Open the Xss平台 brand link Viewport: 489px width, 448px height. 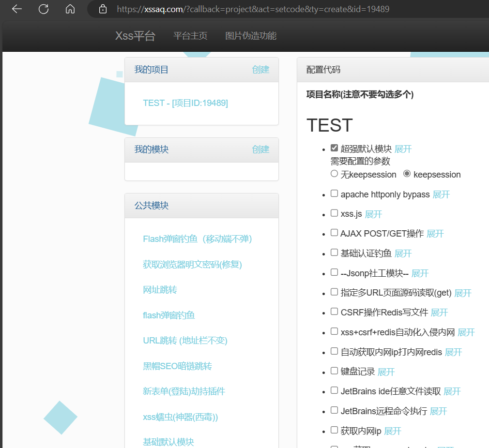[135, 36]
